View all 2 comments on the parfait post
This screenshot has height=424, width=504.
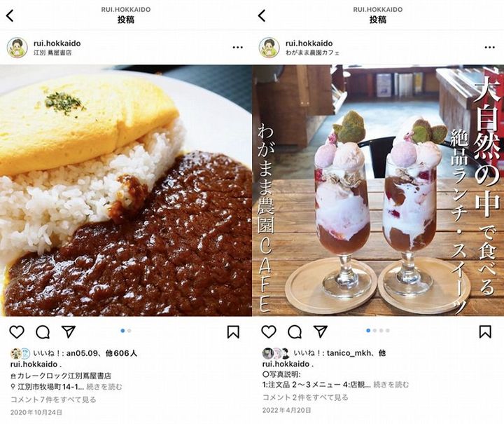[x=305, y=397]
